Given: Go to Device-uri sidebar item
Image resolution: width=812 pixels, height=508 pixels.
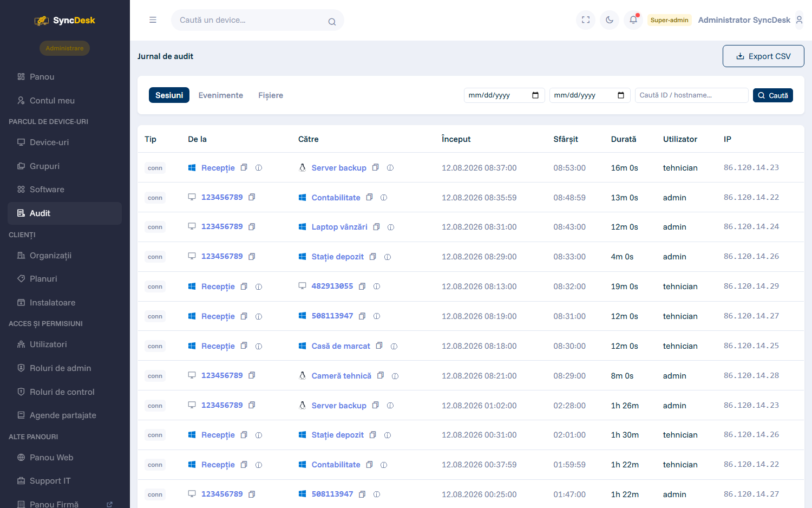Looking at the screenshot, I should coord(65,142).
